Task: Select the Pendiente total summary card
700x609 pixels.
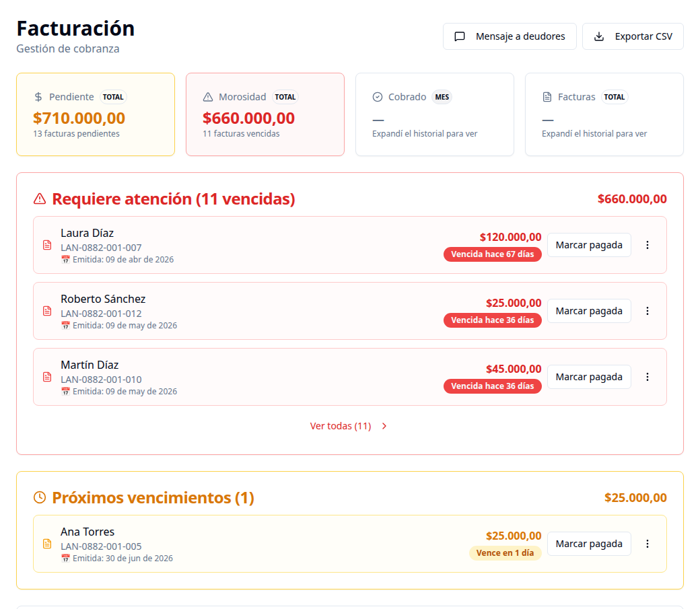Action: point(96,115)
